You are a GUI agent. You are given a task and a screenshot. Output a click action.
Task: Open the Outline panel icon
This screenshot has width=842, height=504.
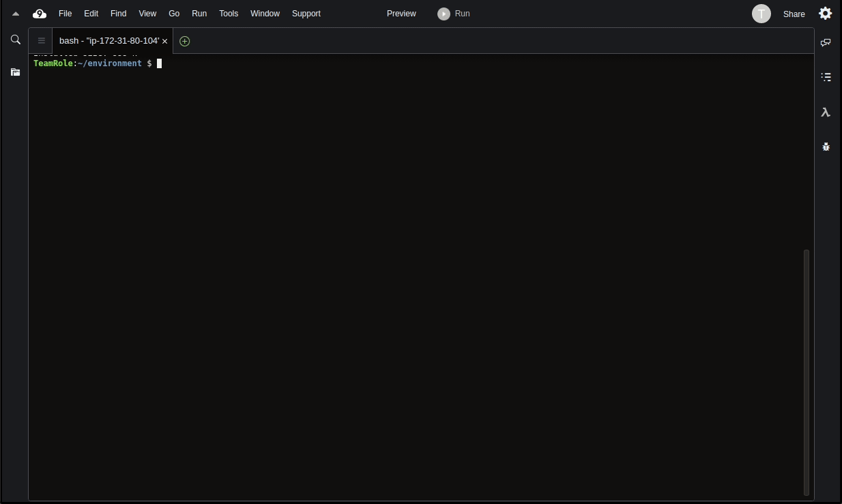coord(826,77)
